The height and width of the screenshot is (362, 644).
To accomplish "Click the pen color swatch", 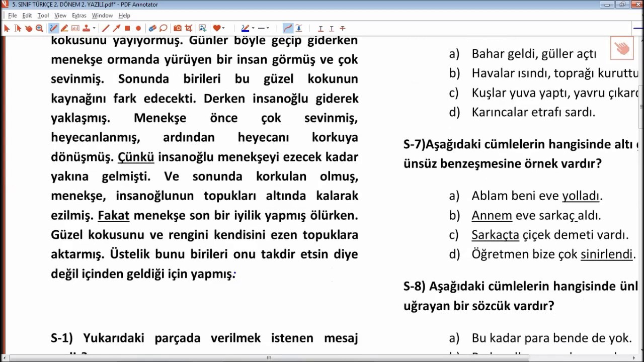I will (245, 29).
